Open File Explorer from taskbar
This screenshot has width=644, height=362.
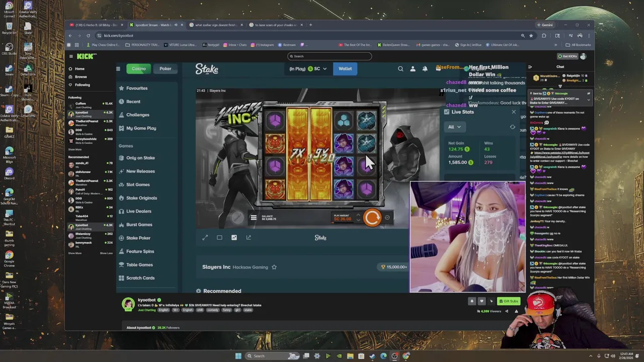point(350,356)
